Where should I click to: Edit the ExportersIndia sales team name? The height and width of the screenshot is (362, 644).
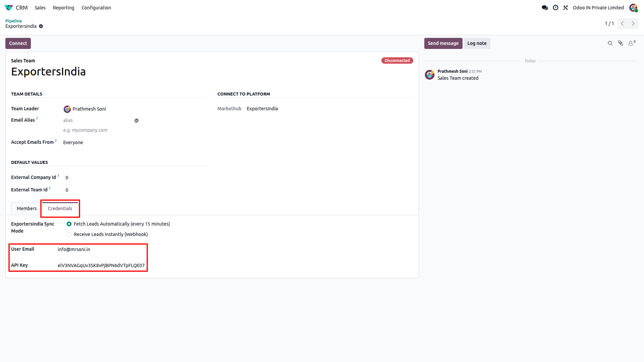[48, 71]
